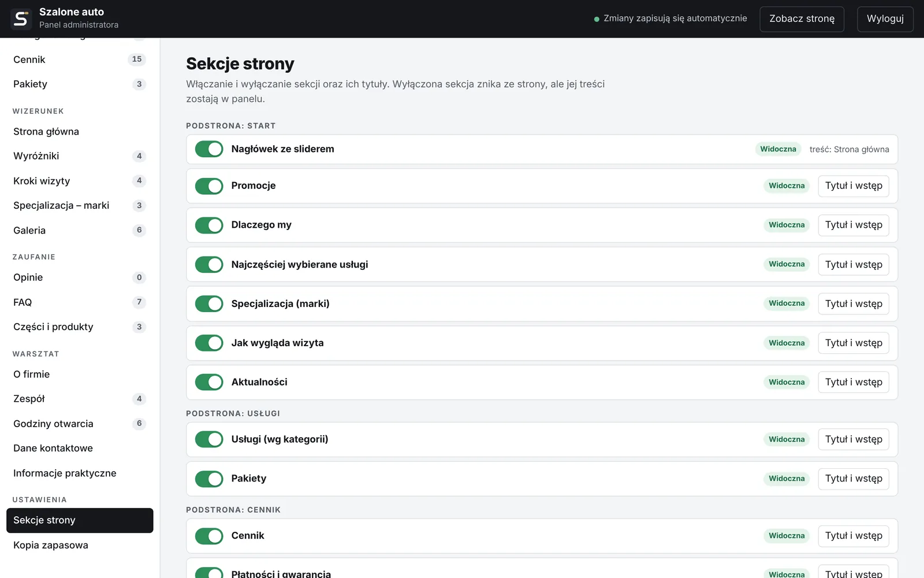Select Kroki wizyty menu item

(x=80, y=181)
